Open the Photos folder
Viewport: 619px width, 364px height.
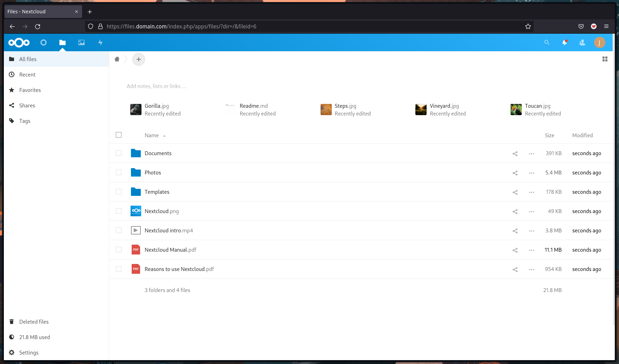click(153, 173)
